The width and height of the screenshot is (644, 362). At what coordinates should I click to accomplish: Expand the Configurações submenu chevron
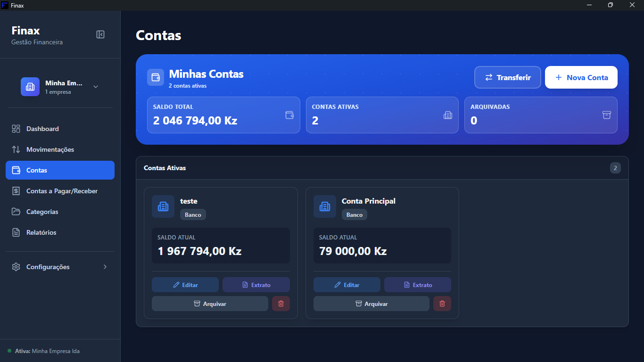click(x=105, y=267)
